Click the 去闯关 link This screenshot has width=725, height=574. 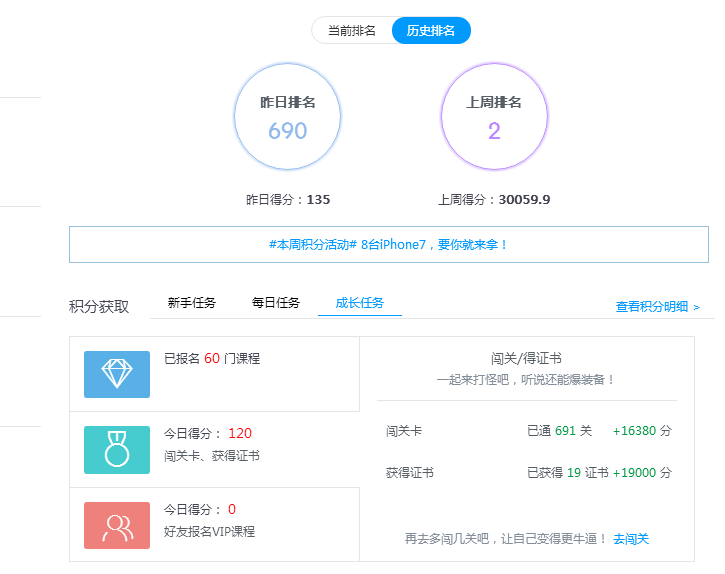(x=631, y=539)
